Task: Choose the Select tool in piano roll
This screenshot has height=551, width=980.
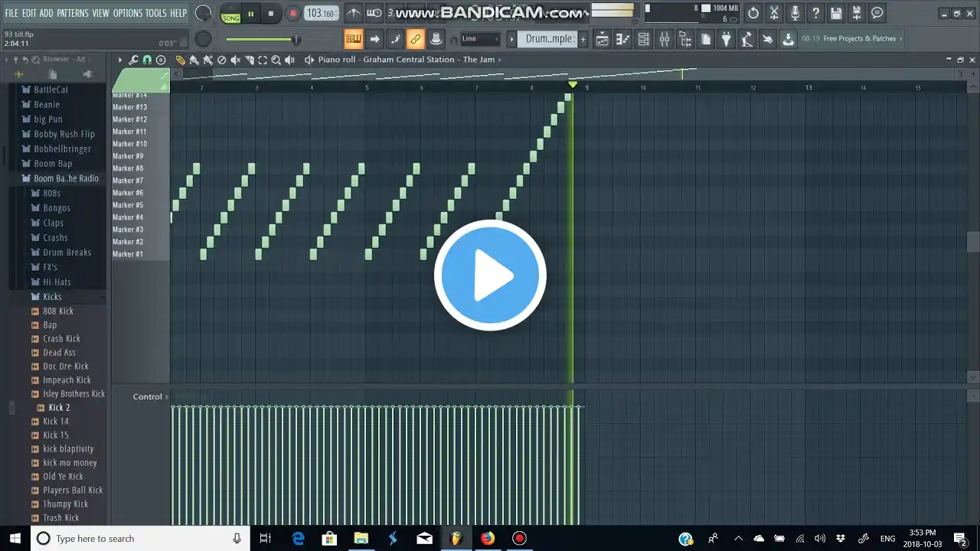Action: (x=263, y=60)
